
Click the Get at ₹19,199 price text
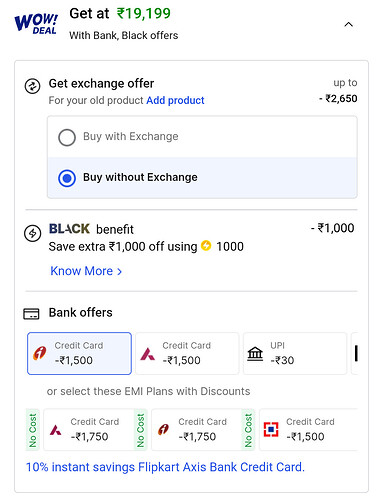tap(120, 14)
